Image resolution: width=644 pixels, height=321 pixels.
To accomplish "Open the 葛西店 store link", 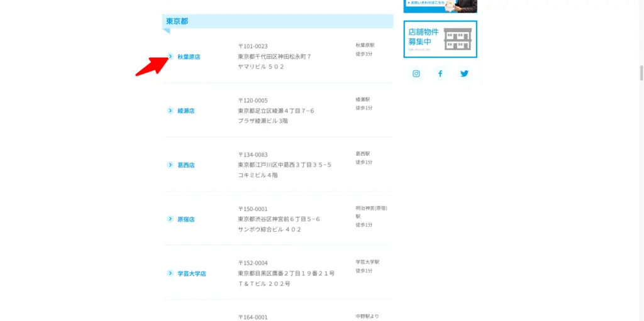I will [186, 165].
